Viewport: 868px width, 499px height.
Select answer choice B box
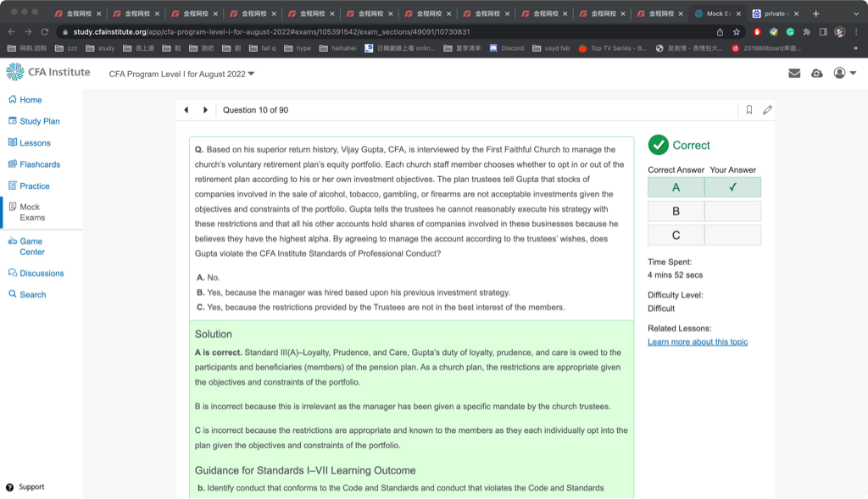pyautogui.click(x=676, y=211)
